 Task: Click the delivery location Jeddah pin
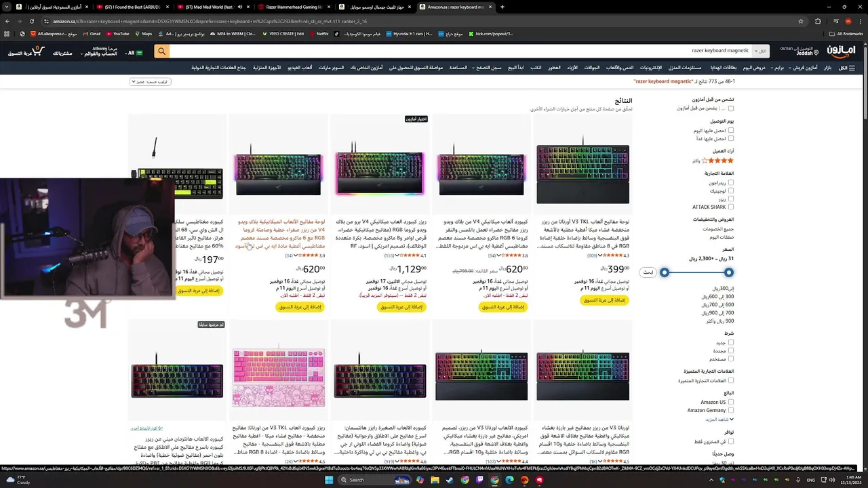click(x=800, y=52)
